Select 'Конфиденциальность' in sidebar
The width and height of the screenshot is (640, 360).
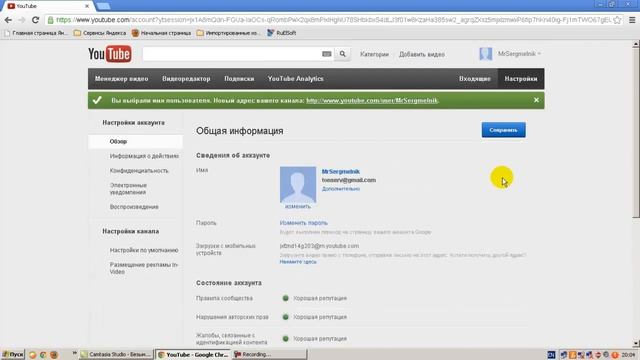(x=139, y=171)
